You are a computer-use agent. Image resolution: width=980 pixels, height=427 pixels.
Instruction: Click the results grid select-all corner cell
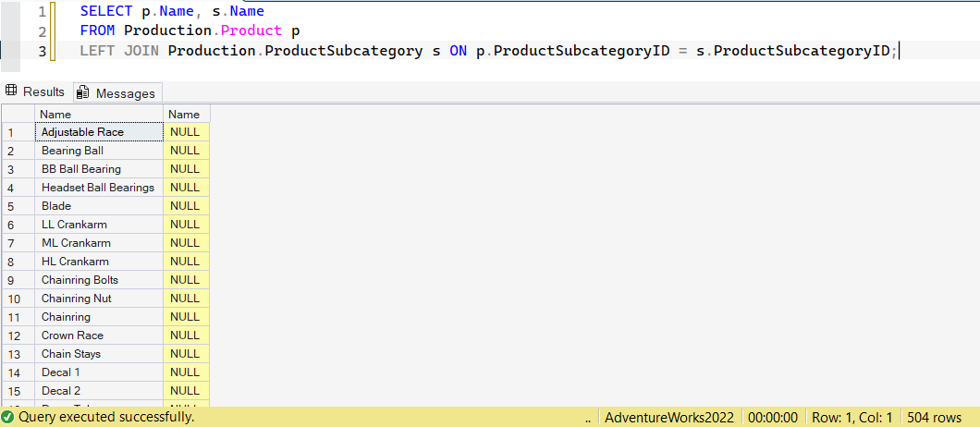pos(18,115)
